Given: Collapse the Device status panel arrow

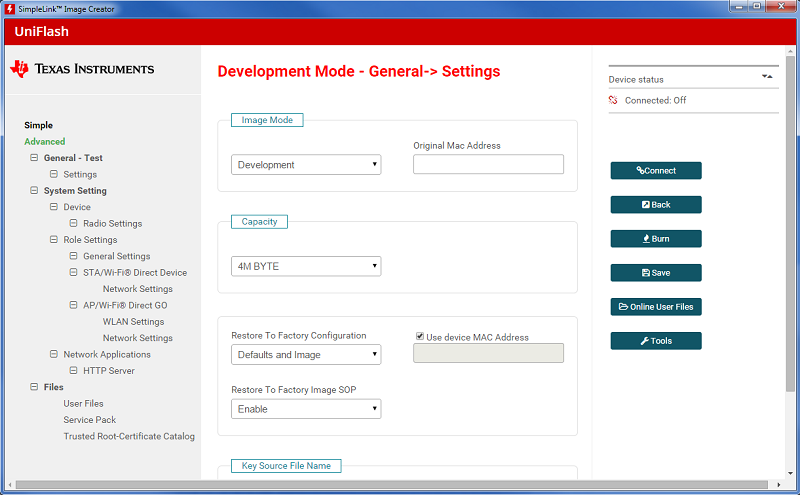Looking at the screenshot, I should (767, 76).
